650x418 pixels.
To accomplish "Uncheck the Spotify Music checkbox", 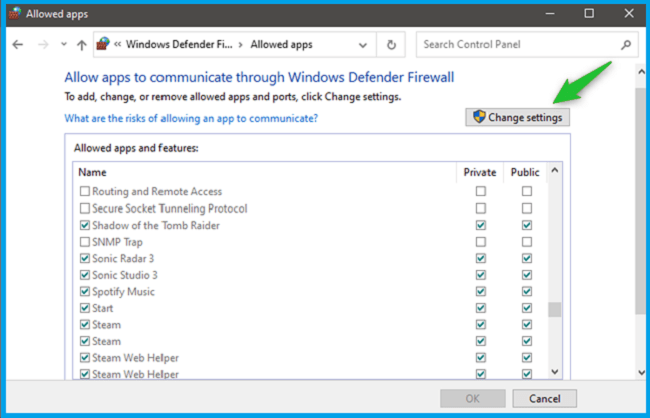I will (x=85, y=292).
